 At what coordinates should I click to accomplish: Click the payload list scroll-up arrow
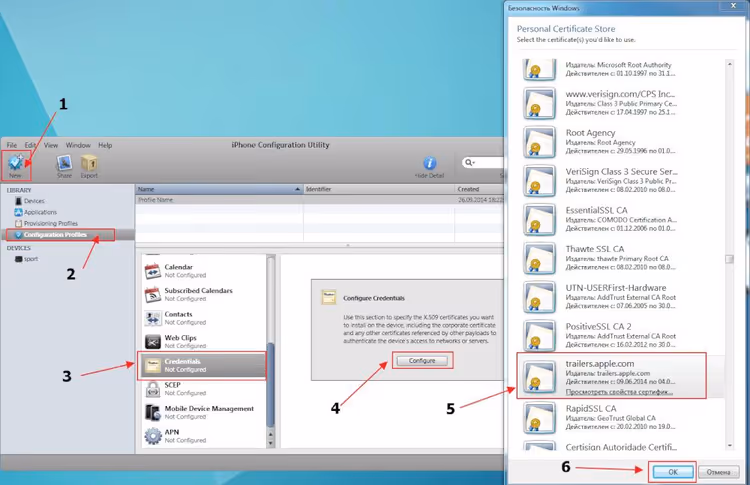coord(271,434)
